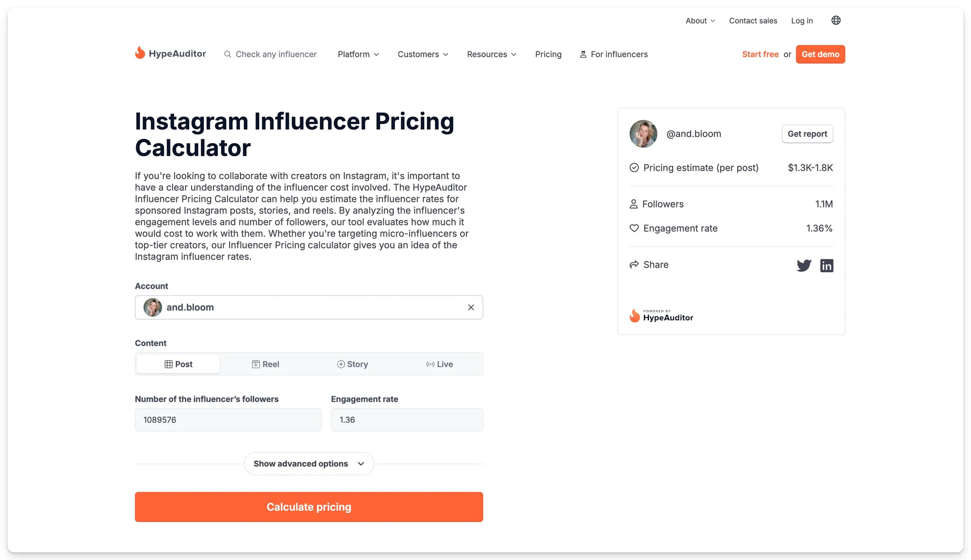Click the Start free link
This screenshot has width=971, height=560.
click(760, 54)
